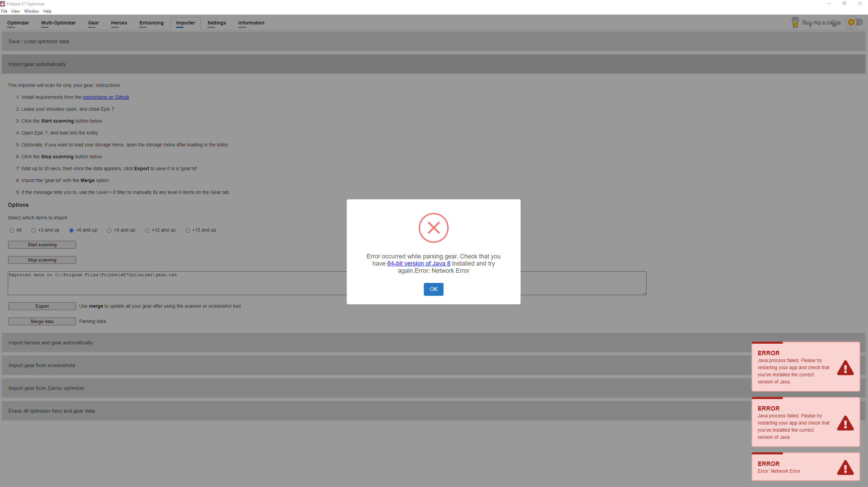Dismiss the error dialog with OK

(433, 289)
